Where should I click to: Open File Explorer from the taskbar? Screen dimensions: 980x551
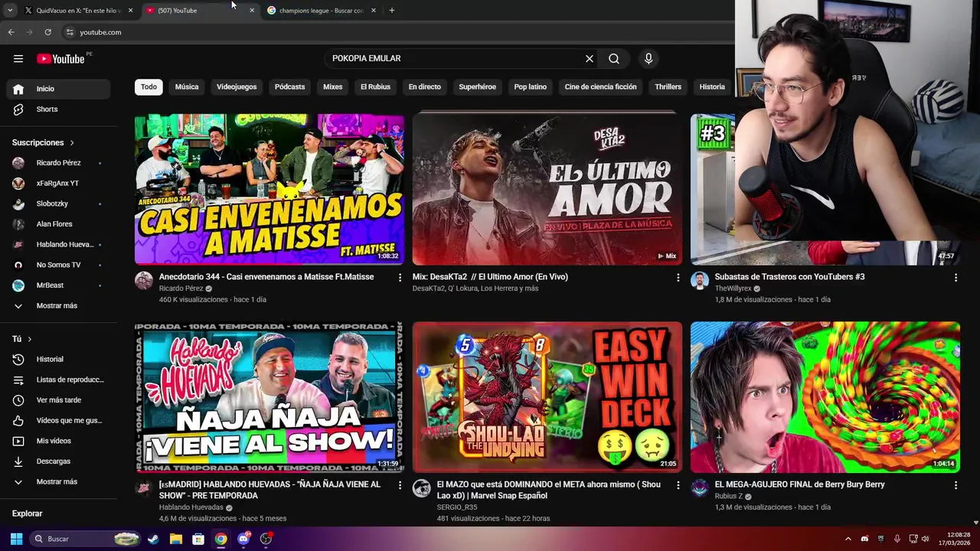175,539
